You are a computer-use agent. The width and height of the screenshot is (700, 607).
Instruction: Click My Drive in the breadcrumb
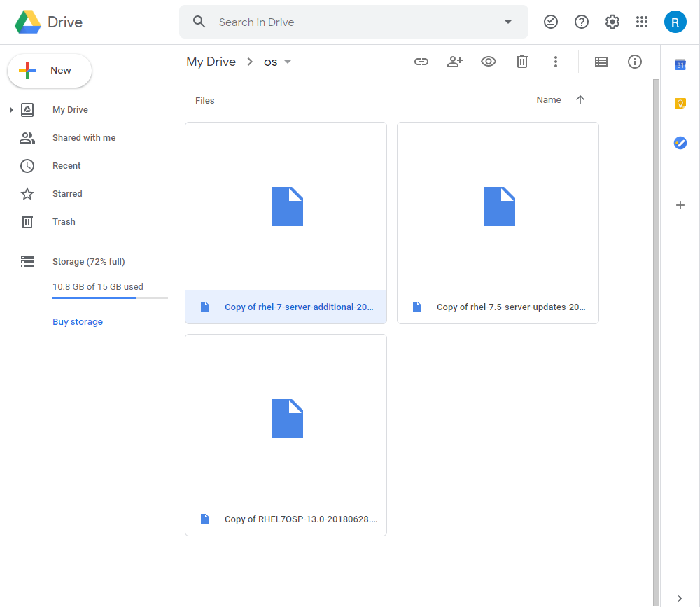point(211,62)
